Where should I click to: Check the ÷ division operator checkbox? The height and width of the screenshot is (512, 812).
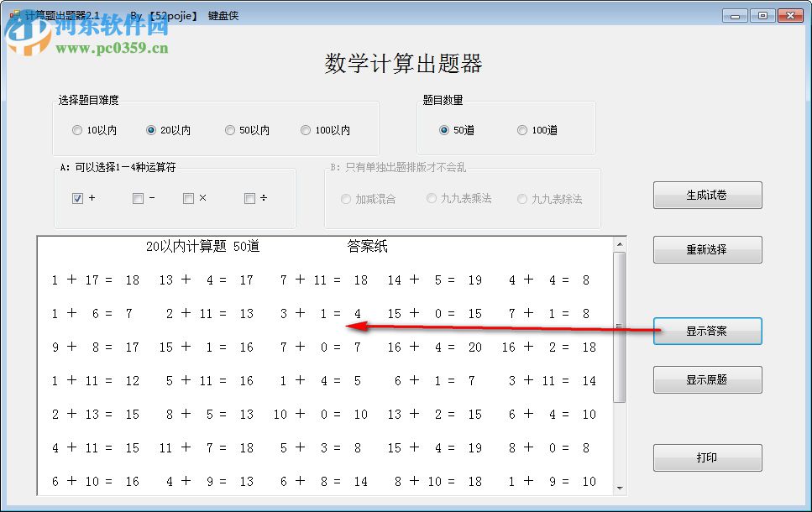[248, 198]
